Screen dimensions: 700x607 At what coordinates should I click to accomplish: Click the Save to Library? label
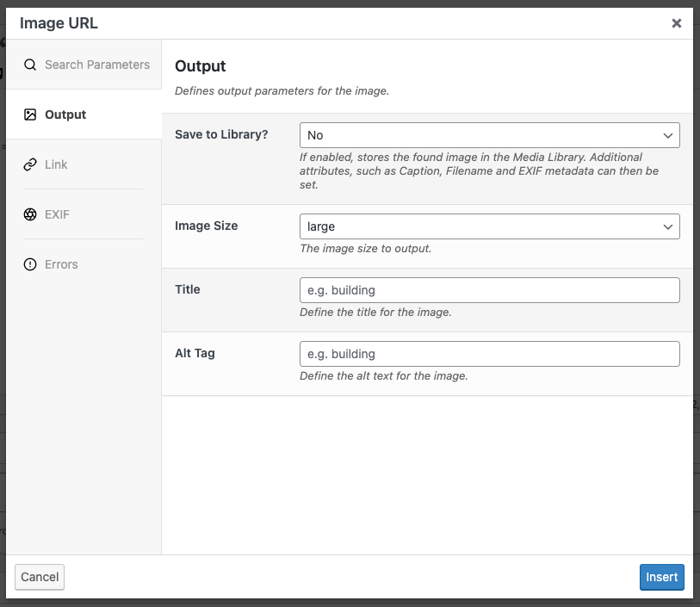coord(221,134)
